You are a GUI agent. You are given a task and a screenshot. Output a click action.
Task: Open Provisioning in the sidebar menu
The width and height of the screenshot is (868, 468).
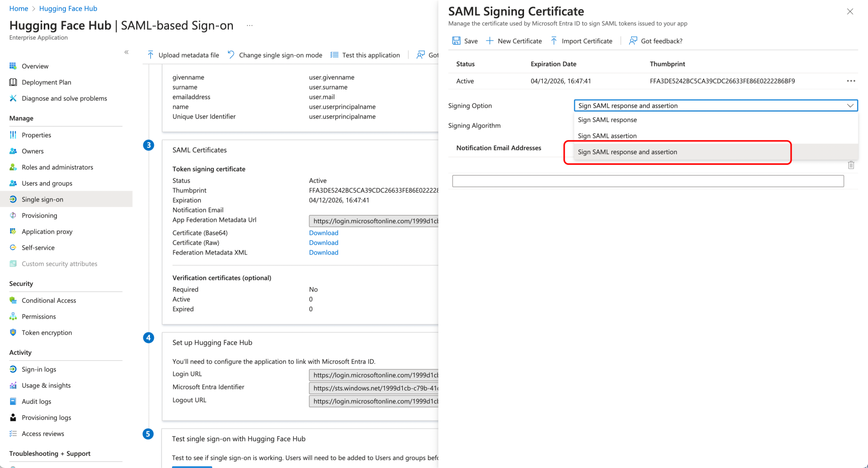point(39,215)
